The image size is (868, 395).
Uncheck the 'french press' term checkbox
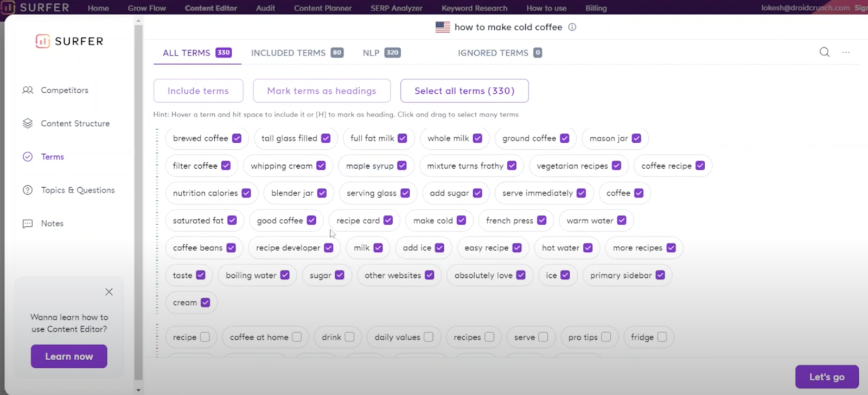pyautogui.click(x=541, y=220)
